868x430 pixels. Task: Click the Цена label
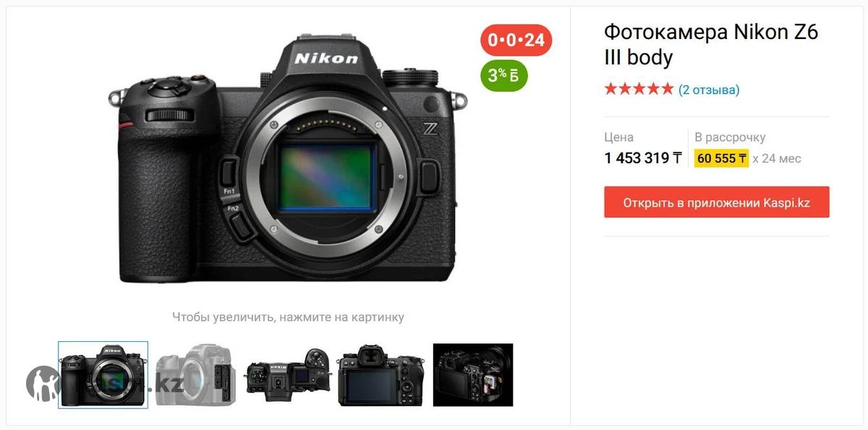coord(619,137)
